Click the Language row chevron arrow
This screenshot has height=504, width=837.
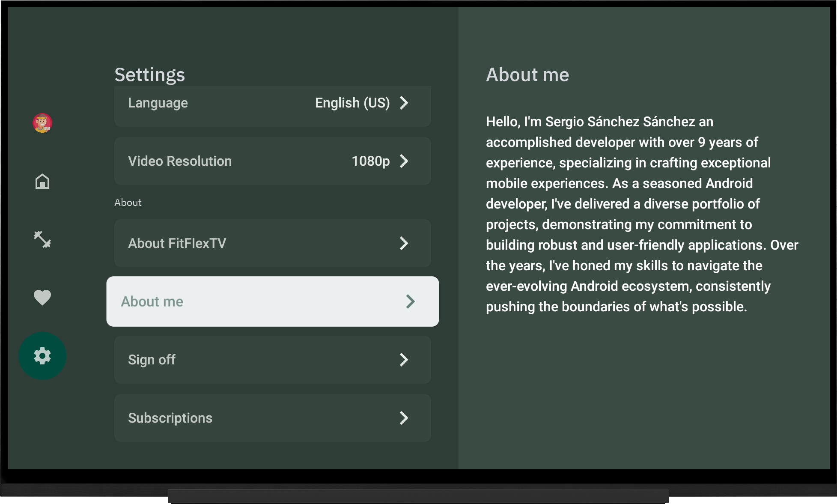404,103
